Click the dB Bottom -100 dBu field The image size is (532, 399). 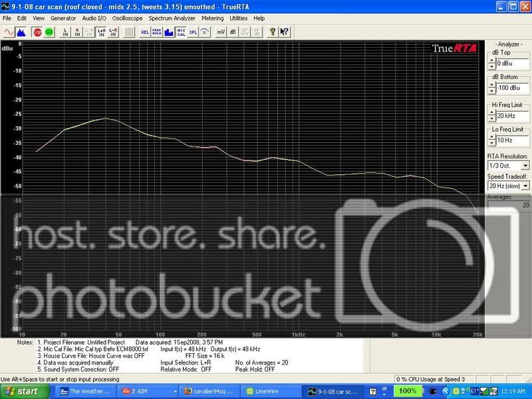click(513, 88)
